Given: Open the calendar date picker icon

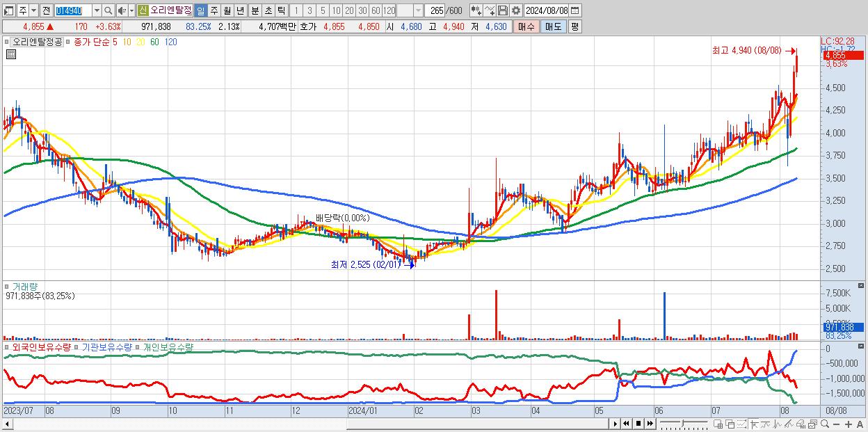Looking at the screenshot, I should [575, 10].
